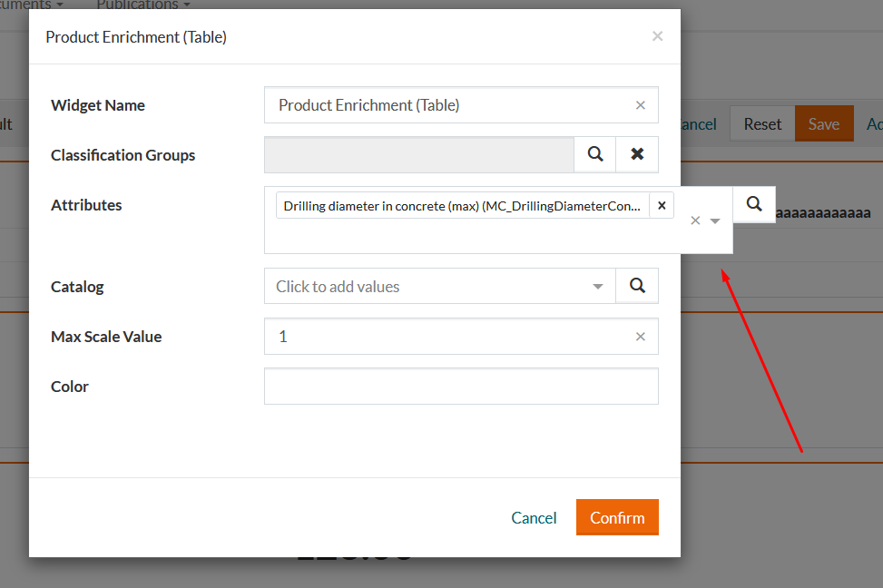The image size is (883, 588).
Task: Save the changes in the background toolbar
Action: click(x=823, y=123)
